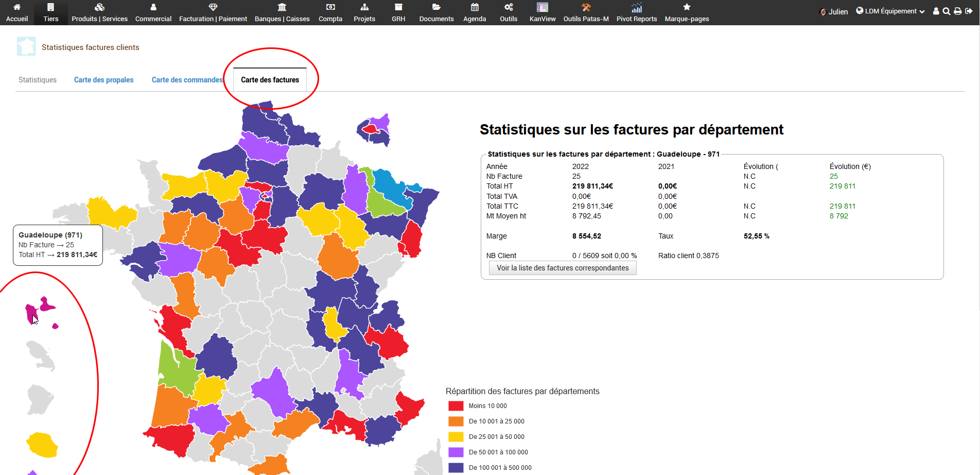Image resolution: width=980 pixels, height=475 pixels.
Task: Click Voir la liste des factures correspondantes
Action: tap(563, 268)
